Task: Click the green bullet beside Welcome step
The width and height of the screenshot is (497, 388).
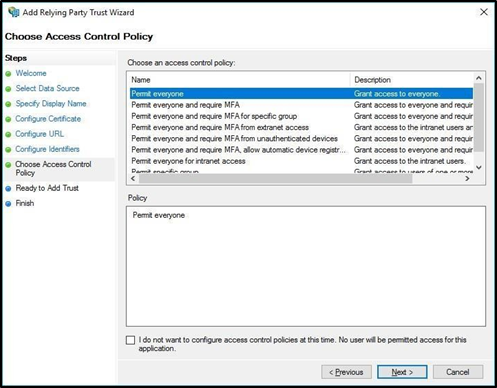Action: pyautogui.click(x=8, y=74)
